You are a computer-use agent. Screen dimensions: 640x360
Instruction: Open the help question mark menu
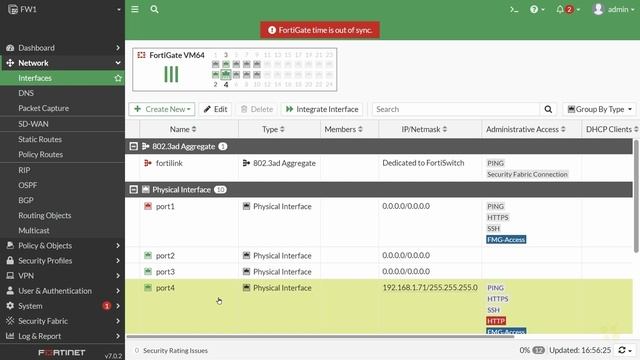537,9
